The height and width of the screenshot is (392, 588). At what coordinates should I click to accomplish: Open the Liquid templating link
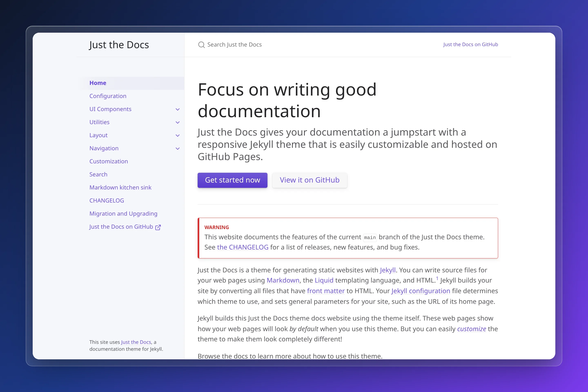pos(324,280)
